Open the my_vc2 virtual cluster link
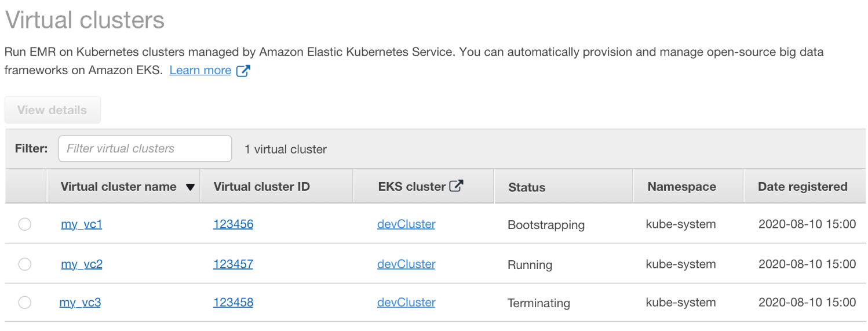This screenshot has height=331, width=868. point(82,264)
